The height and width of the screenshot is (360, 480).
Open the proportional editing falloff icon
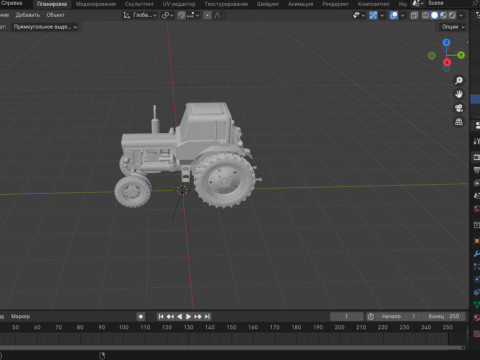coord(218,15)
